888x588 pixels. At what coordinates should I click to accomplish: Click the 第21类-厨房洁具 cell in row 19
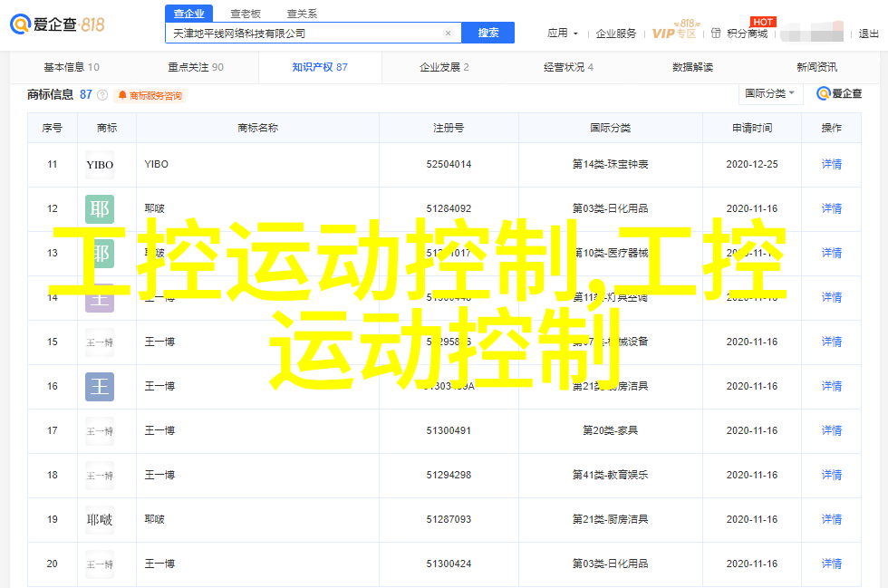(x=610, y=519)
